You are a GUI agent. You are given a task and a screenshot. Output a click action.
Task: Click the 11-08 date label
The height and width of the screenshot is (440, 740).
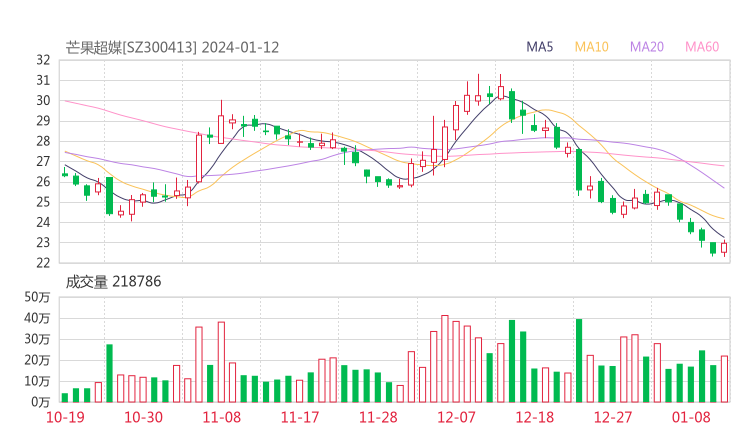click(221, 417)
